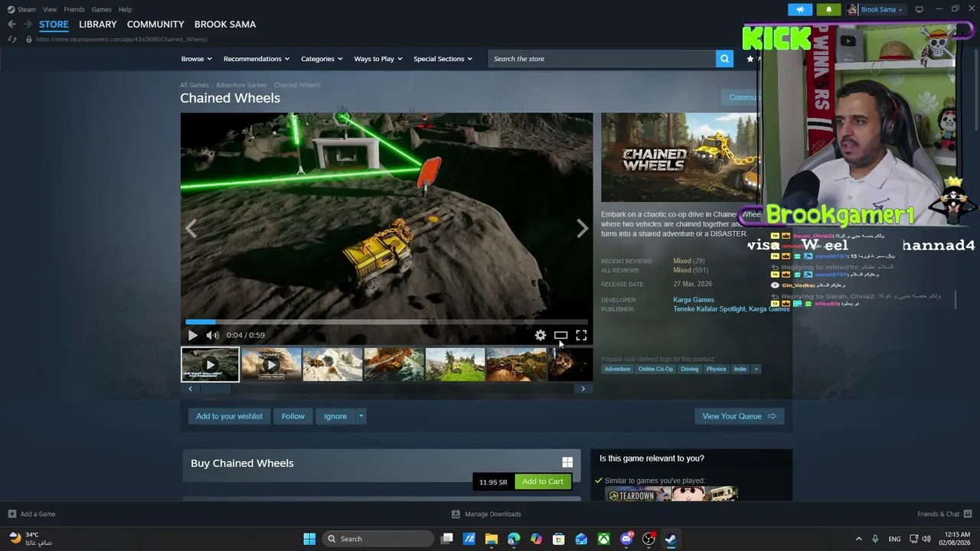Open Steam notifications bell
The image size is (980, 551).
point(828,9)
